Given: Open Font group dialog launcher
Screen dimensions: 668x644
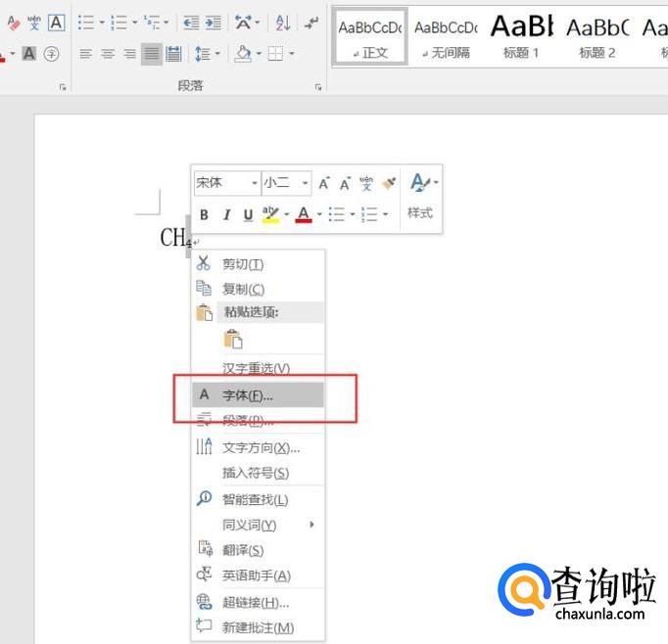Looking at the screenshot, I should [x=63, y=87].
